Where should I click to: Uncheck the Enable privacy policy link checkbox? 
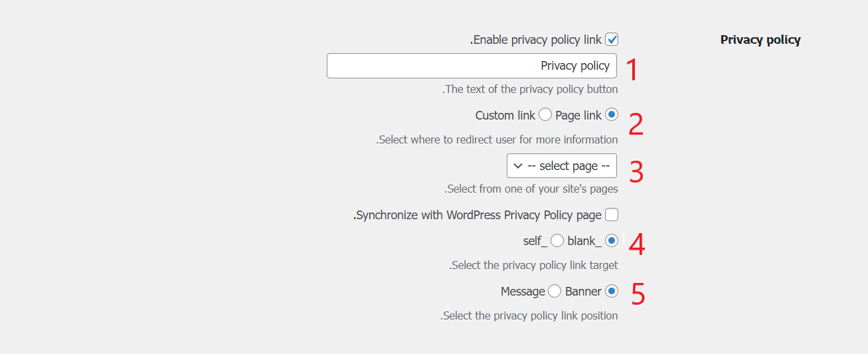(612, 40)
